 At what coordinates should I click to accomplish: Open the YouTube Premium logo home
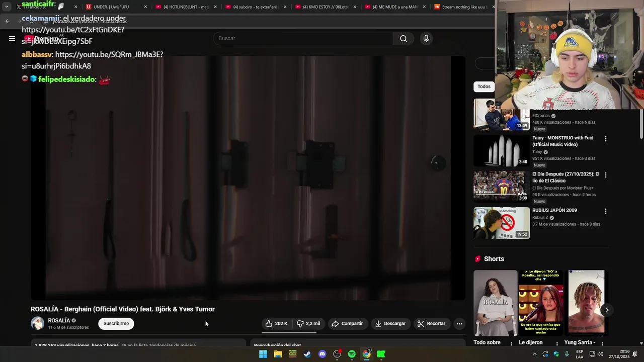click(42, 39)
